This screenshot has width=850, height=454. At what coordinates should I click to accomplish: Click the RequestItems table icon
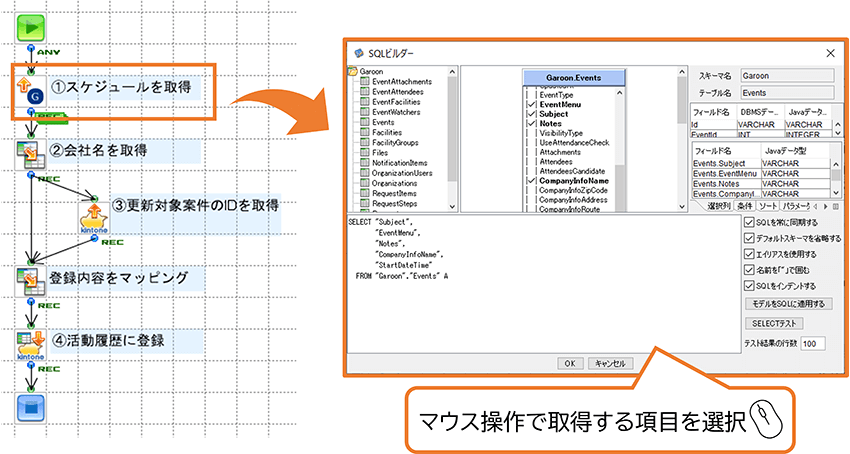pos(365,193)
